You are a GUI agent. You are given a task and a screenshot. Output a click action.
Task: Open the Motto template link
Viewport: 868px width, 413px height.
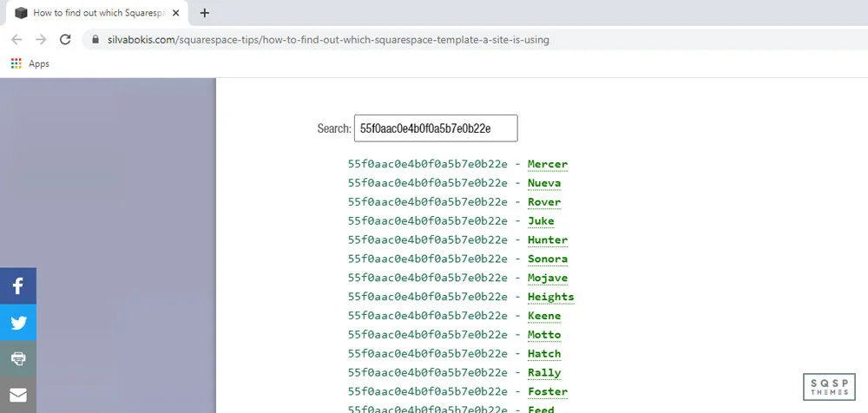click(544, 335)
